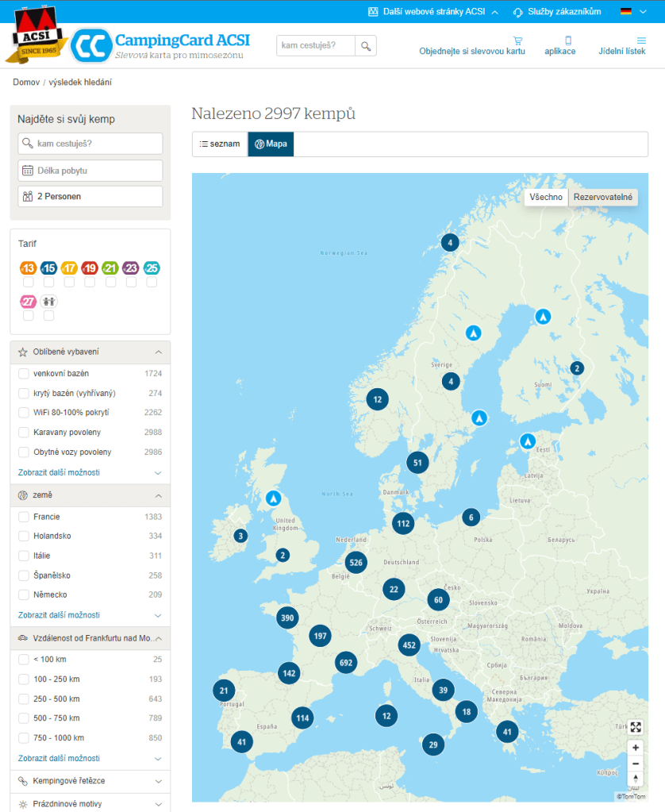Image resolution: width=665 pixels, height=812 pixels.
Task: Open the shopping cart order card icon
Action: coord(517,40)
